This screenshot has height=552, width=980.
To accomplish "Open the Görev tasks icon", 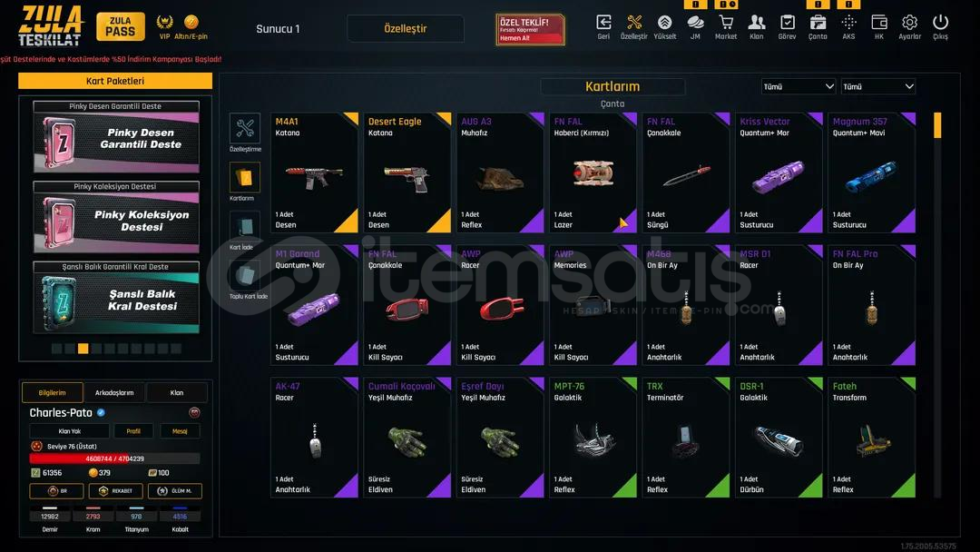I will click(787, 23).
